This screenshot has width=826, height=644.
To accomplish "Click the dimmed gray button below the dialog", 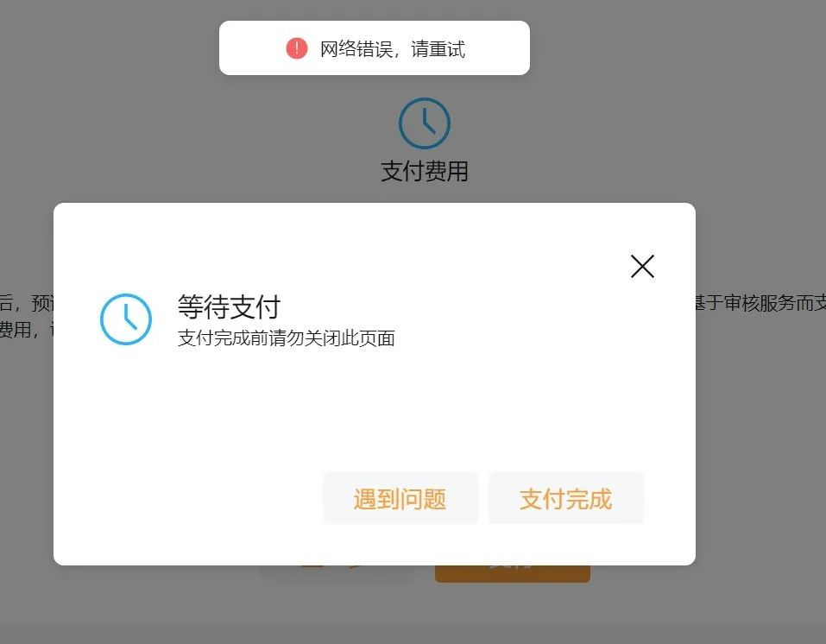I will coord(336,573).
